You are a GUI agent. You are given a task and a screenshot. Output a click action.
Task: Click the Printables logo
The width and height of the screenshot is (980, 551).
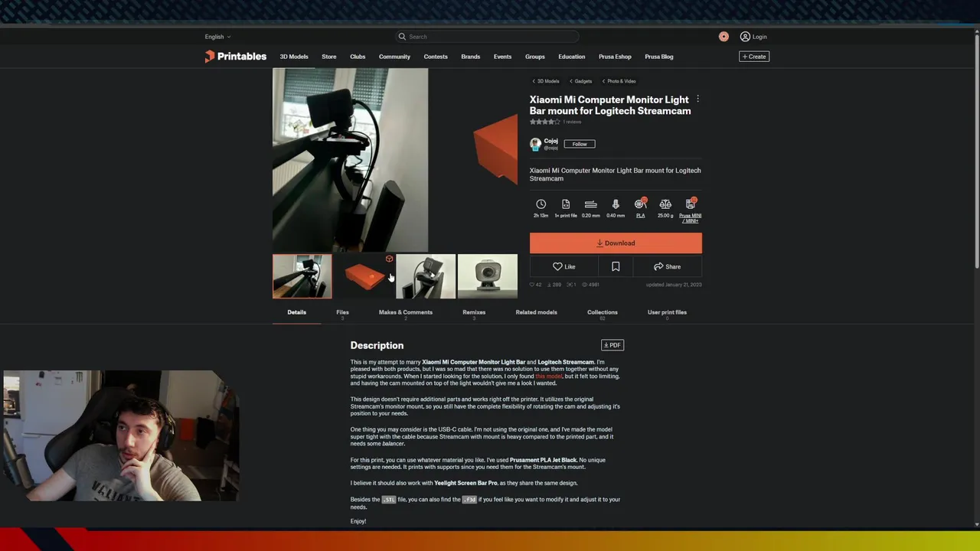click(x=235, y=57)
